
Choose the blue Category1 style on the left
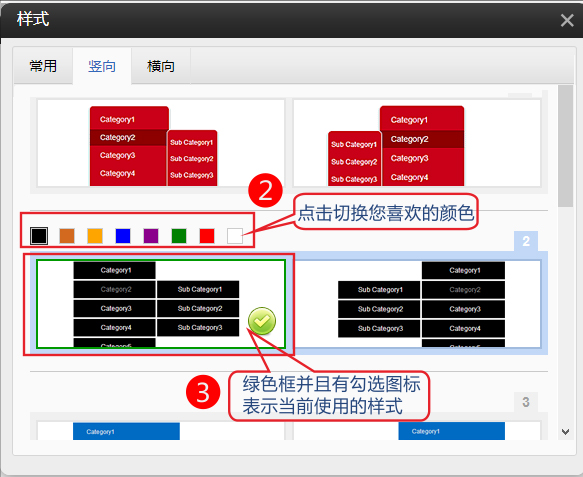coord(161,431)
